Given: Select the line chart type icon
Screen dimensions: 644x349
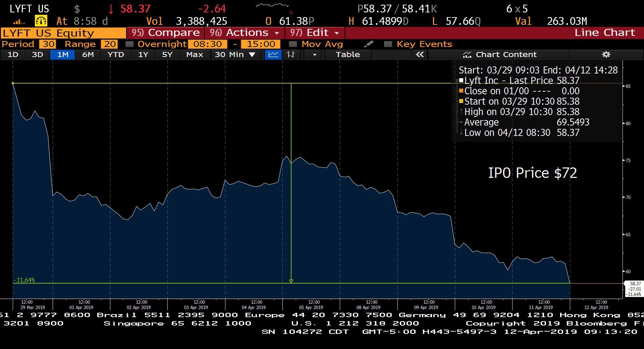Looking at the screenshot, I should tap(273, 54).
